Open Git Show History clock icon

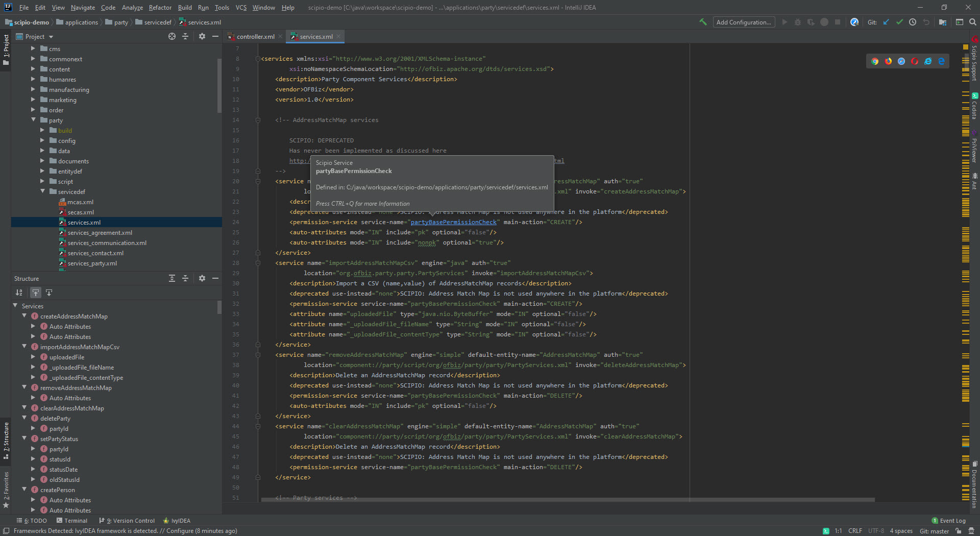tap(913, 22)
